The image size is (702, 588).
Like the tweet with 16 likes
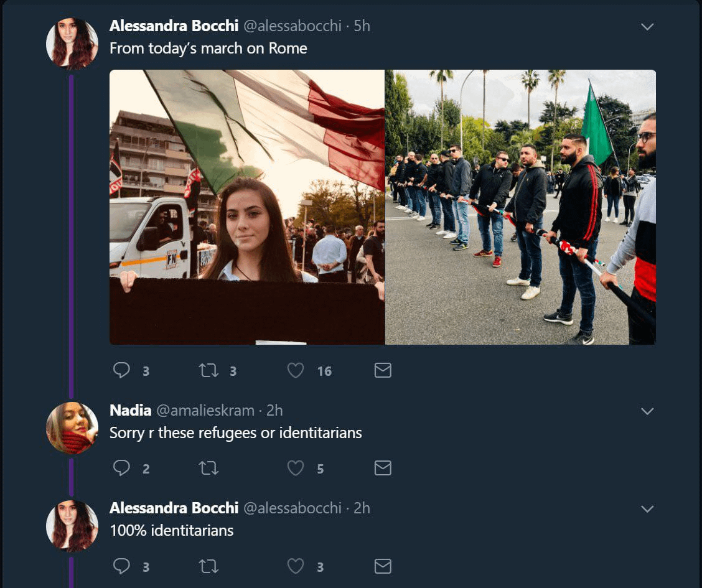[x=296, y=371]
